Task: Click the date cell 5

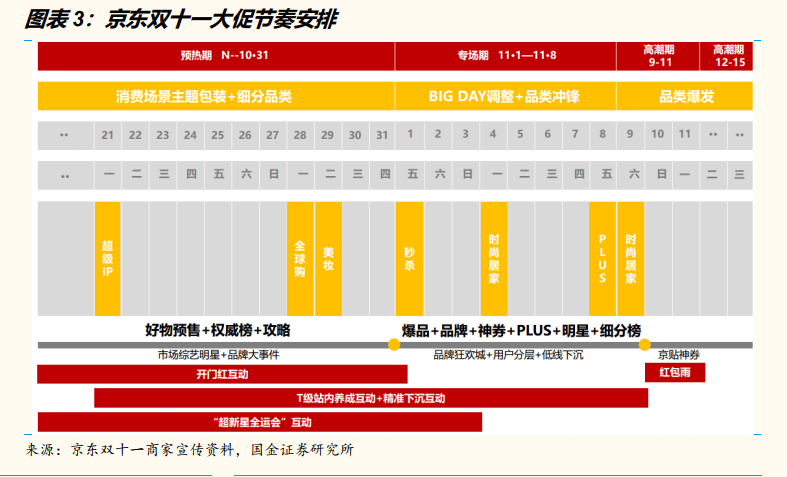Action: point(520,135)
